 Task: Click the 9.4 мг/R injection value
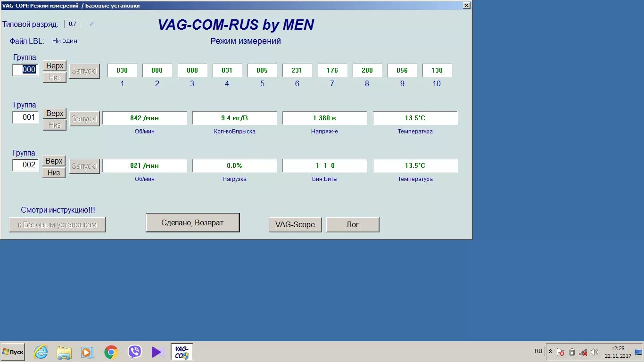(235, 118)
